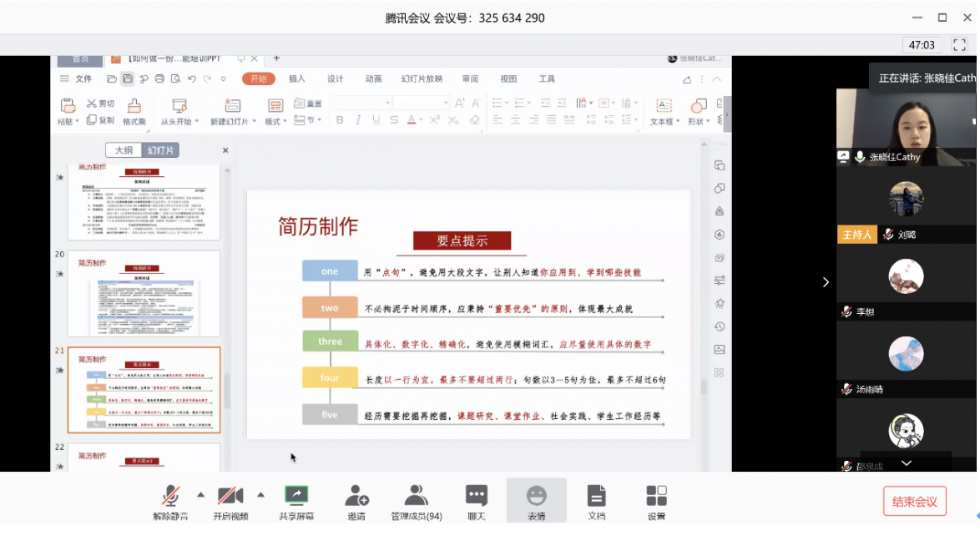This screenshot has height=536, width=980.
Task: Open the Insert ribbon tab
Action: click(297, 79)
